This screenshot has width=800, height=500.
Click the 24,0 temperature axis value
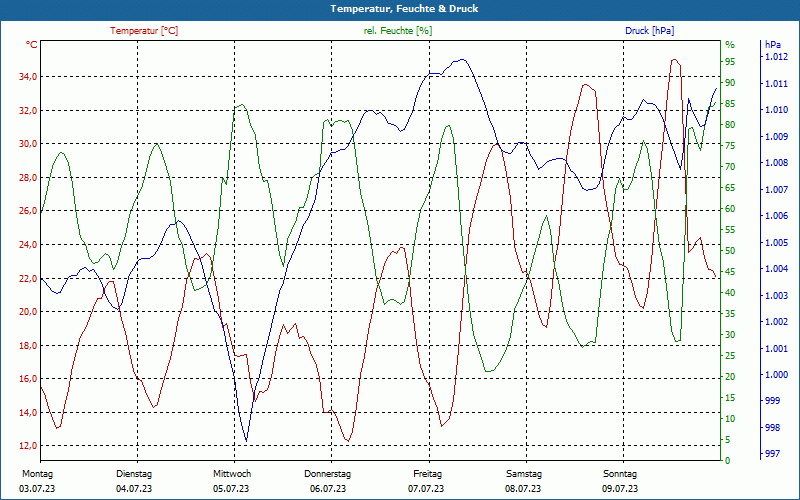[28, 244]
